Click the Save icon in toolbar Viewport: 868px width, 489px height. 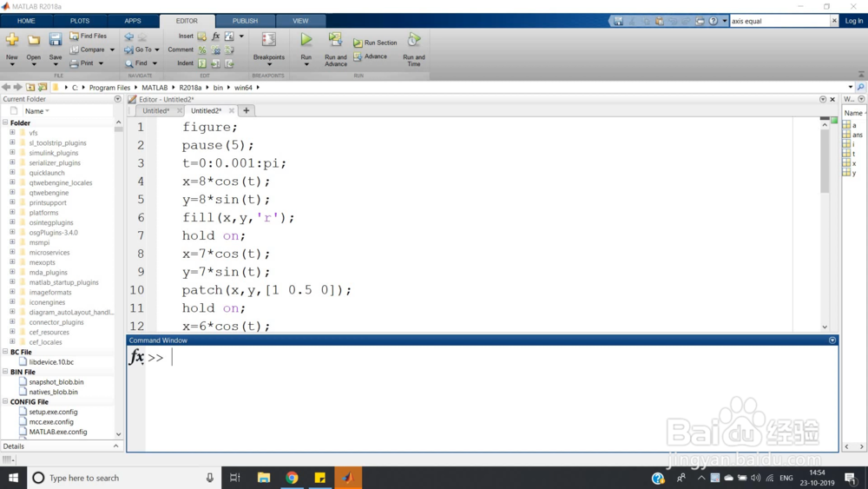(56, 41)
